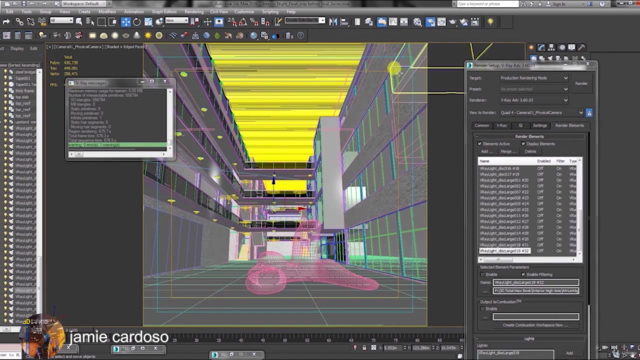Click the Unlink Selection icon
Image resolution: width=640 pixels, height=360 pixels.
(x=30, y=22)
